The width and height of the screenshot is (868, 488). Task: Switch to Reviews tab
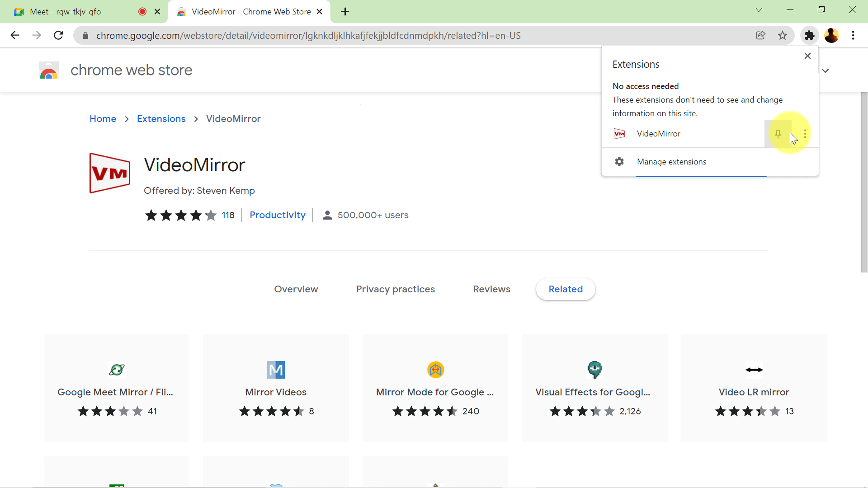pos(492,289)
